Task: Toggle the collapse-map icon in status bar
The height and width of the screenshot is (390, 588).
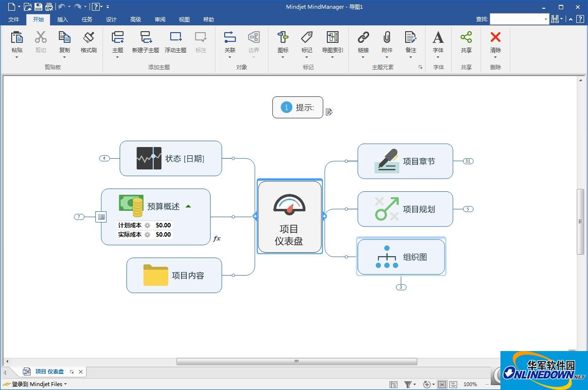Action: pyautogui.click(x=442, y=385)
